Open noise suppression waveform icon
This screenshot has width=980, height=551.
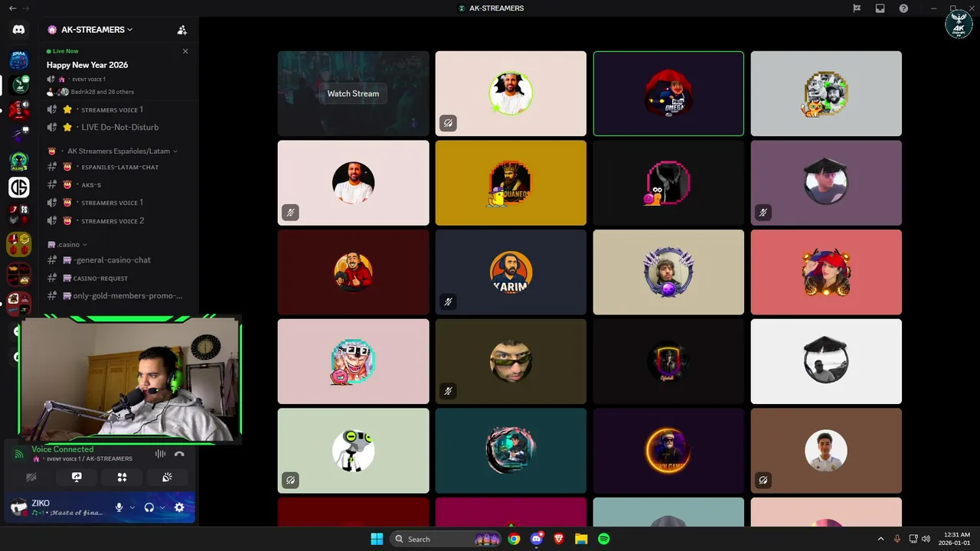pos(160,454)
